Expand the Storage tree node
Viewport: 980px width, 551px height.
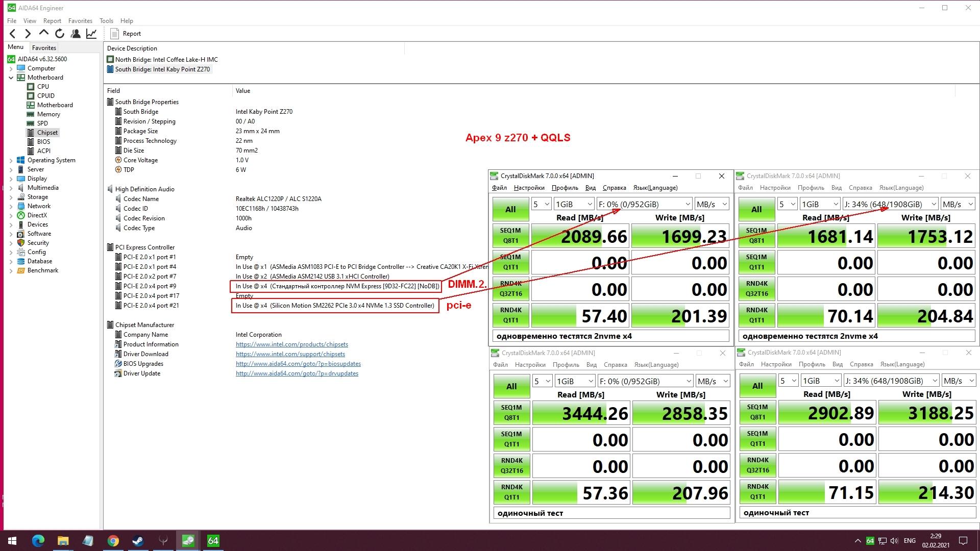coord(11,197)
